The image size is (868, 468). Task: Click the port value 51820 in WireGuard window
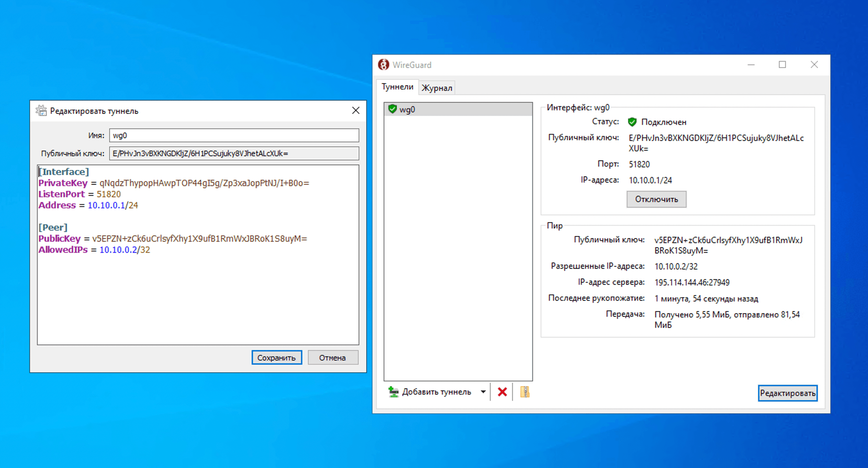point(639,164)
